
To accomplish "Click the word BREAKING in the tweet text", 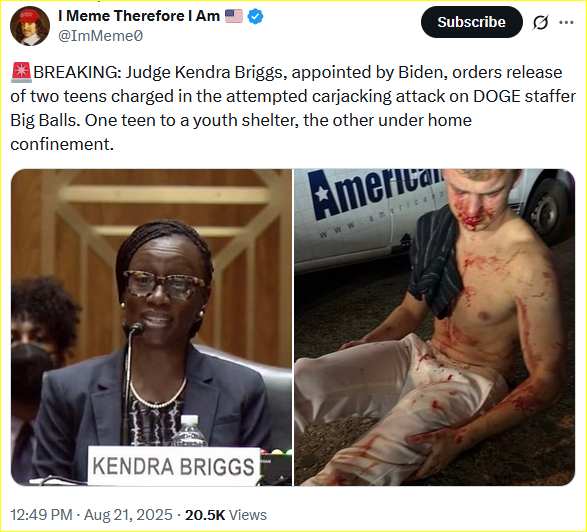I will point(77,72).
